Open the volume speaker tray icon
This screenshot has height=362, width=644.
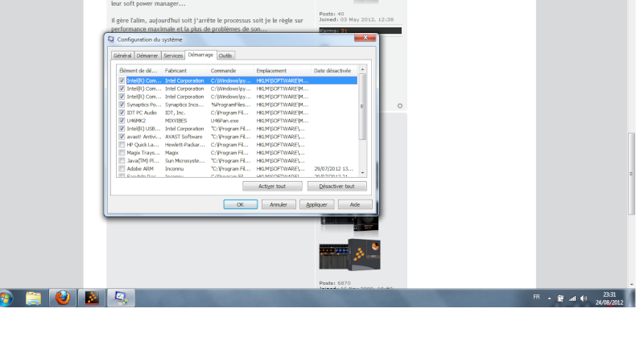click(x=584, y=298)
